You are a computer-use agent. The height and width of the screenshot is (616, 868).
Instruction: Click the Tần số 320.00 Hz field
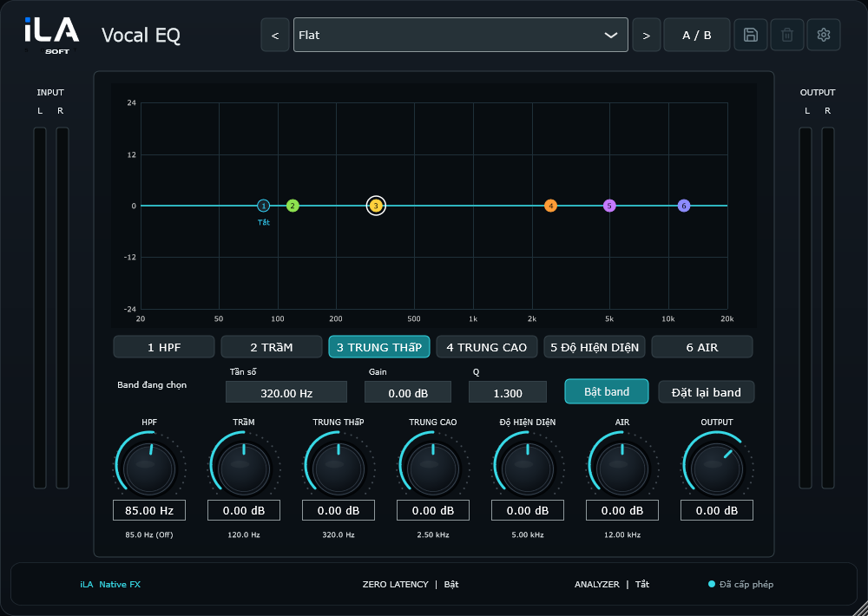click(x=286, y=392)
